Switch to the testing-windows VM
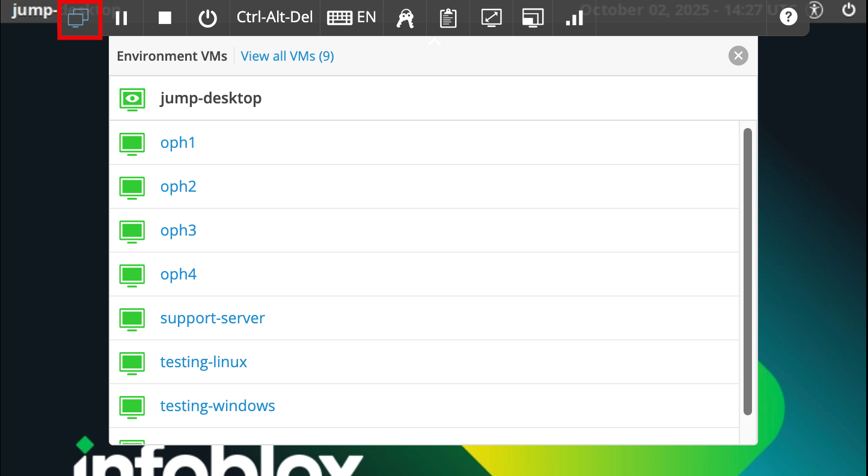 218,406
